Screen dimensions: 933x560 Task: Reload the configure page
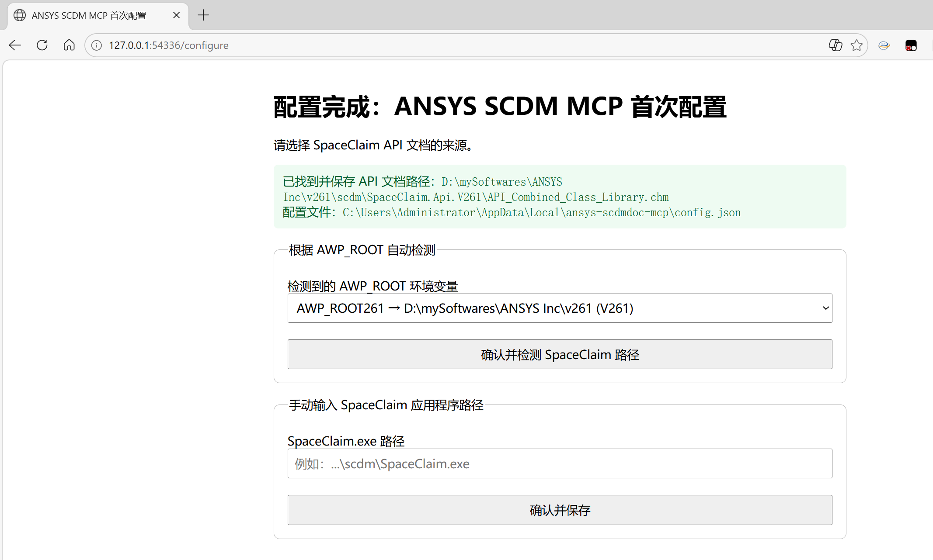pyautogui.click(x=42, y=45)
